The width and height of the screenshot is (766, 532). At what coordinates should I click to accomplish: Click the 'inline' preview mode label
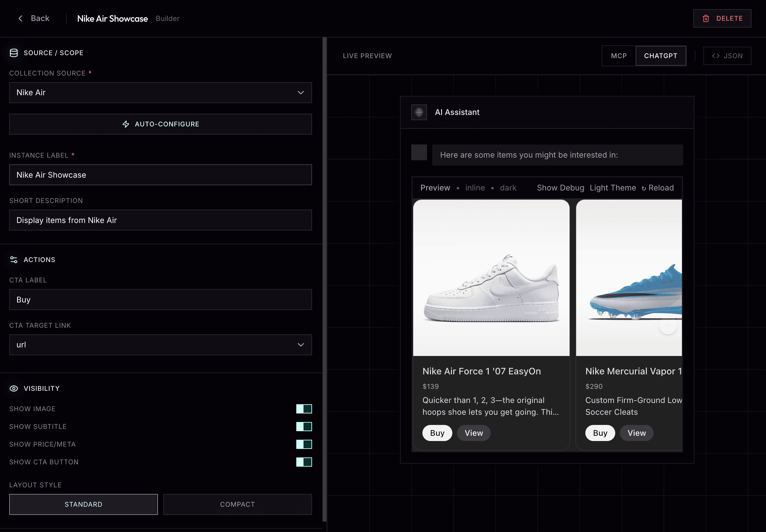tap(475, 188)
